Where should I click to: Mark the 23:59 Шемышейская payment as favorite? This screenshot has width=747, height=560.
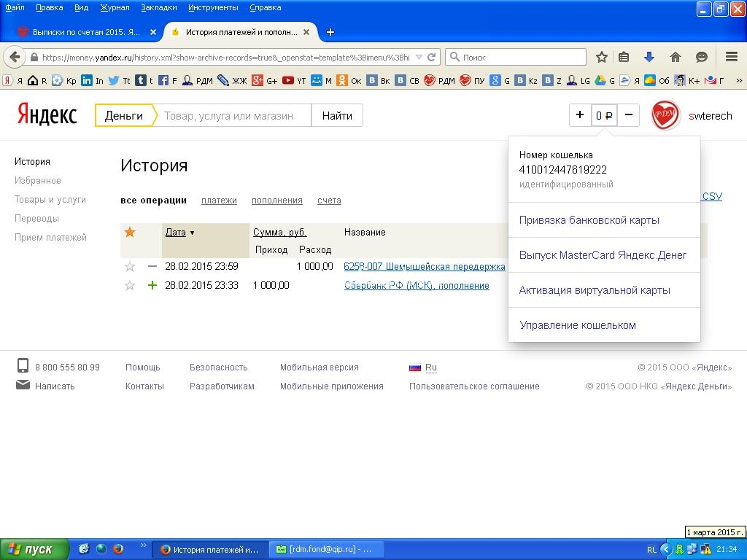click(130, 267)
